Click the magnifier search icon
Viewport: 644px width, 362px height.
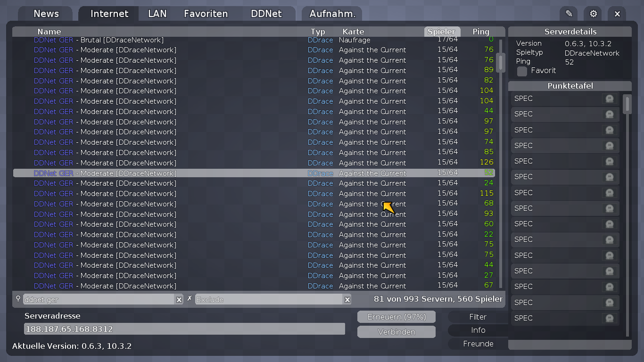(x=18, y=299)
